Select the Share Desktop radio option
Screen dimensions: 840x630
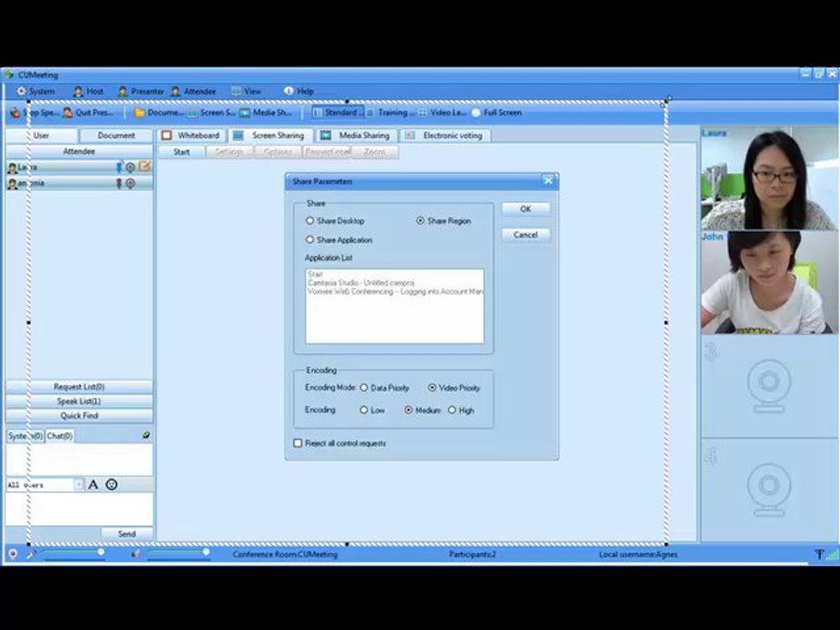310,220
